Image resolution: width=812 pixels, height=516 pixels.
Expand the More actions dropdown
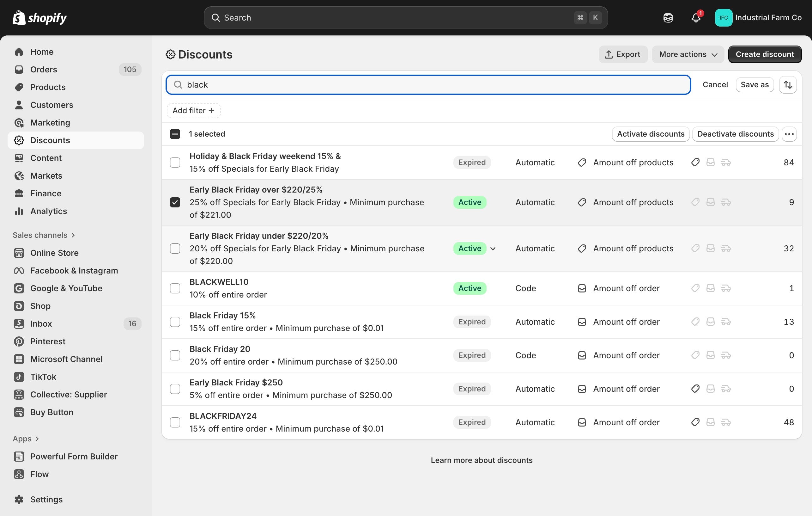[688, 54]
